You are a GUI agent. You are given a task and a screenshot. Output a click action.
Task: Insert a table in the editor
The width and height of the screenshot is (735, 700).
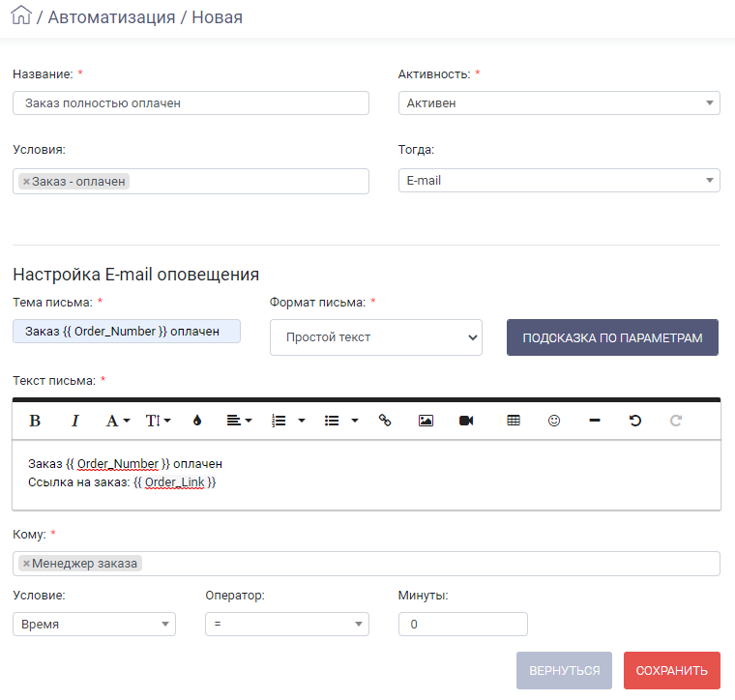click(514, 421)
